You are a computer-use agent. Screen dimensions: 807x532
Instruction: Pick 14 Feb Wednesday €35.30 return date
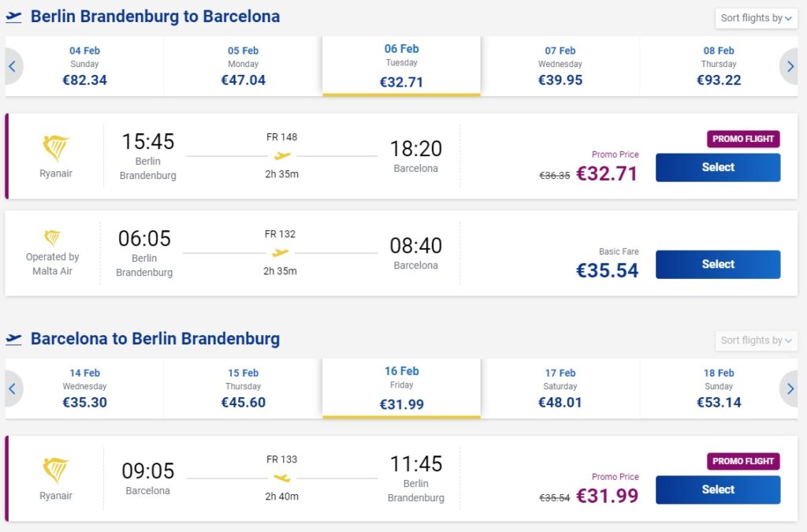[84, 389]
